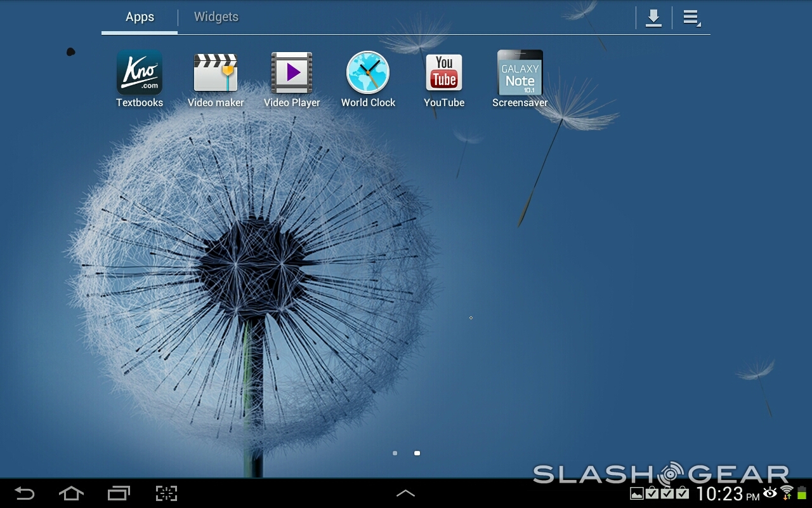Show downloaded apps with download icon

tap(653, 18)
